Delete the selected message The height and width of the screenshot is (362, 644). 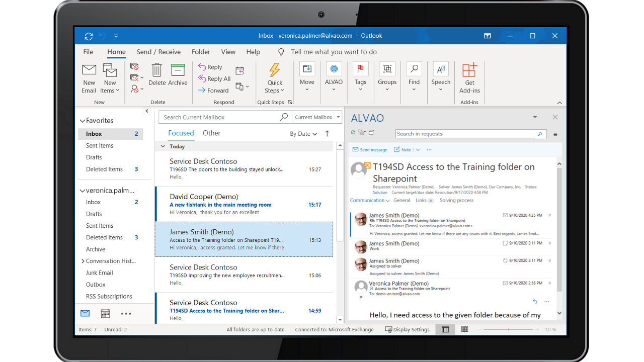pos(157,75)
